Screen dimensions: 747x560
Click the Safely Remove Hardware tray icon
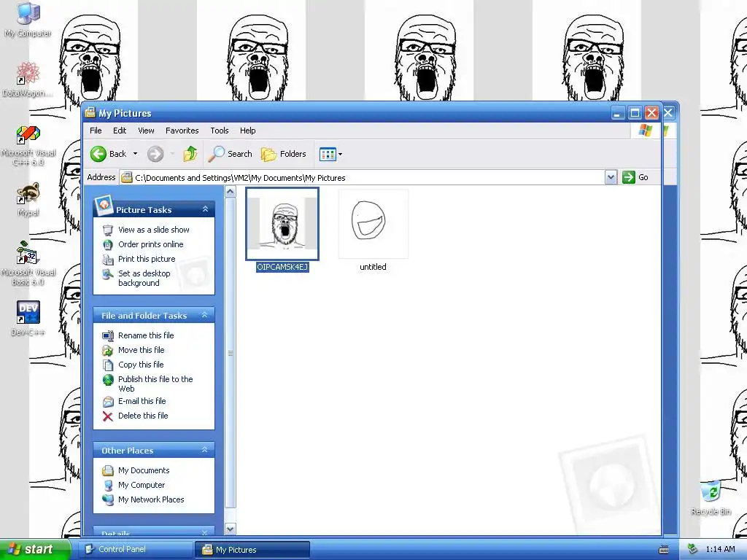coord(693,549)
